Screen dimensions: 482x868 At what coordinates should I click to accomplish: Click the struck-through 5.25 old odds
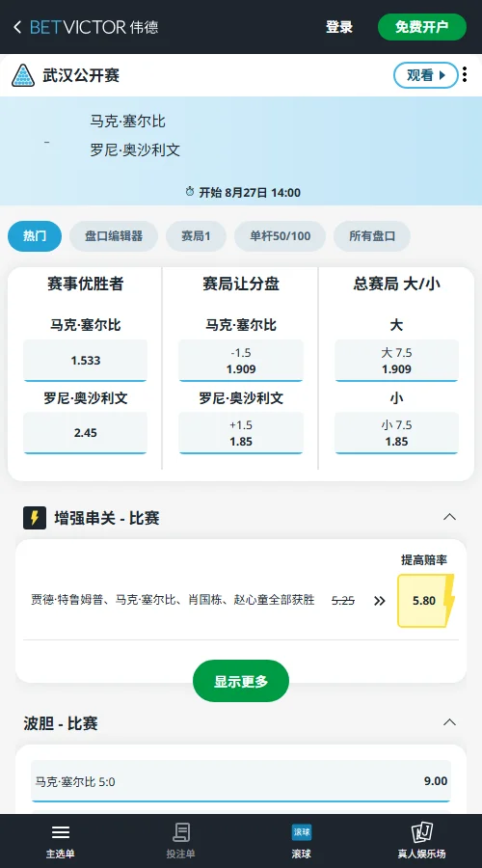[x=343, y=601]
